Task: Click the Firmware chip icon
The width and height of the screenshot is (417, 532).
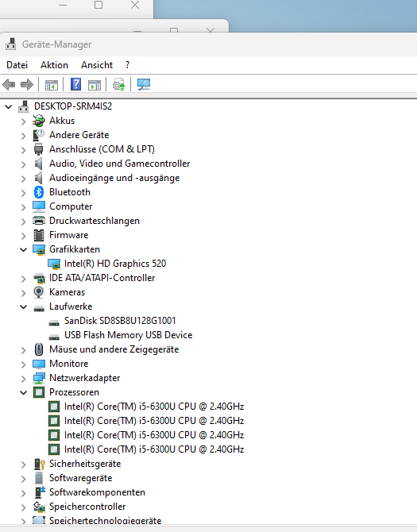Action: coord(39,235)
